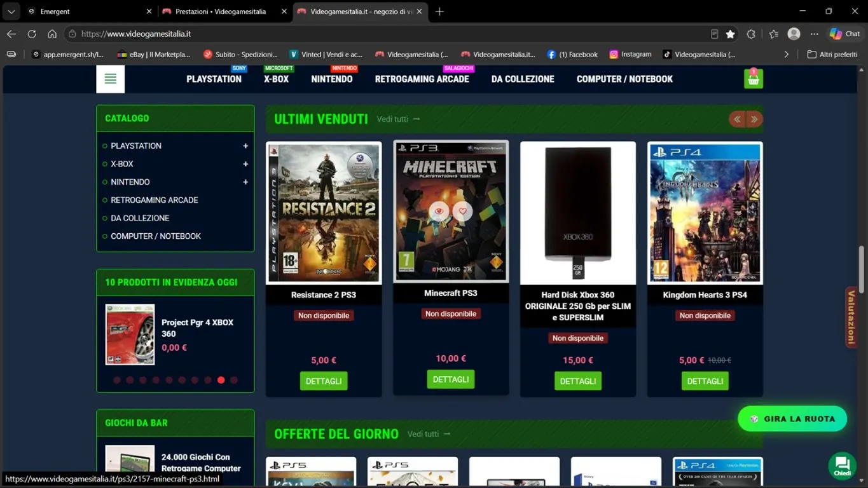Open the Facebook bookmark

point(572,55)
